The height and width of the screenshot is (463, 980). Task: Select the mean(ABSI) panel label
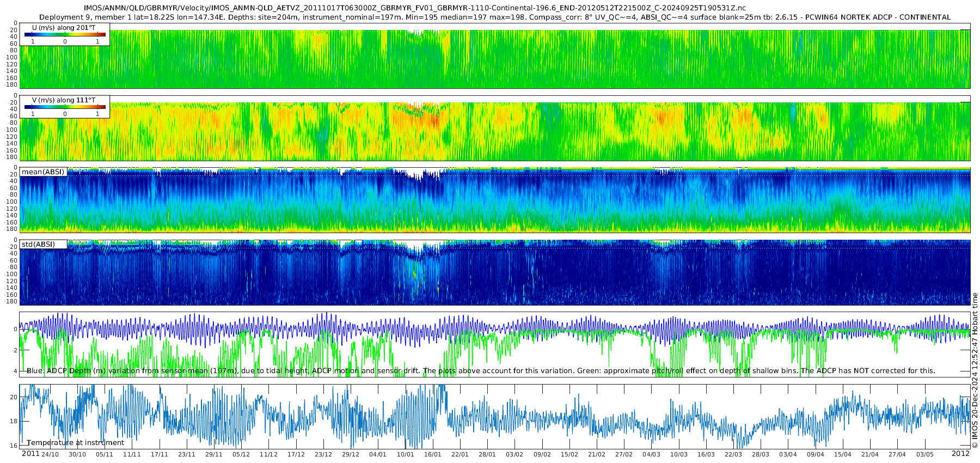pos(43,172)
